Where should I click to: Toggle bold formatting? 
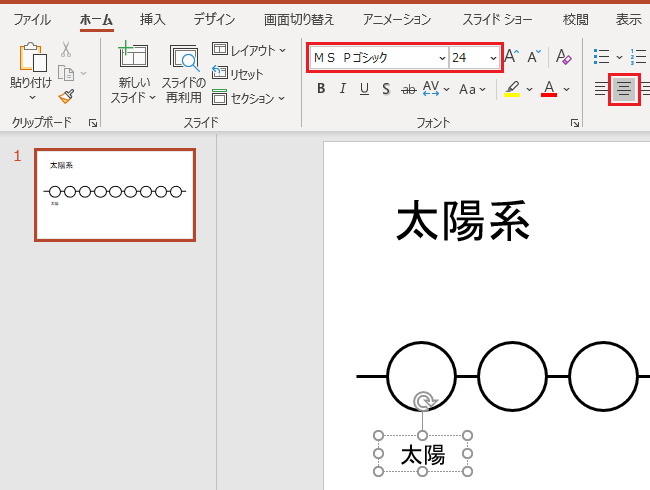pos(321,88)
